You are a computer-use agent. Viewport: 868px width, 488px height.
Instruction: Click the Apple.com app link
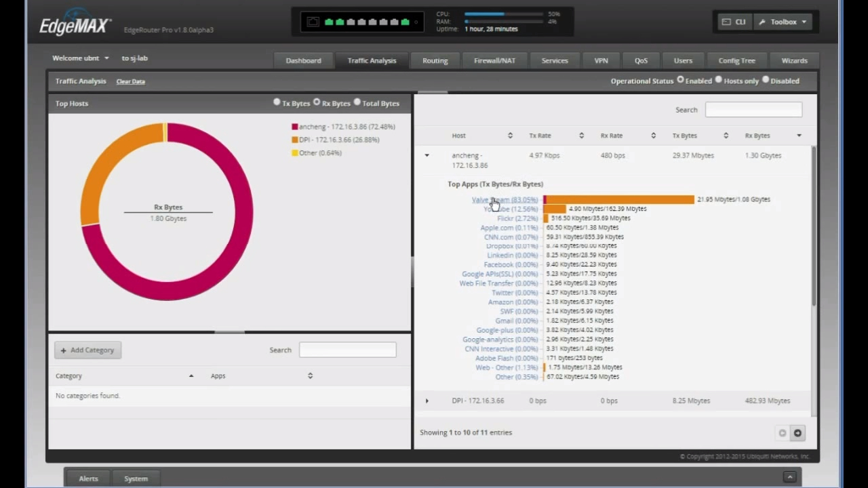[x=509, y=228]
